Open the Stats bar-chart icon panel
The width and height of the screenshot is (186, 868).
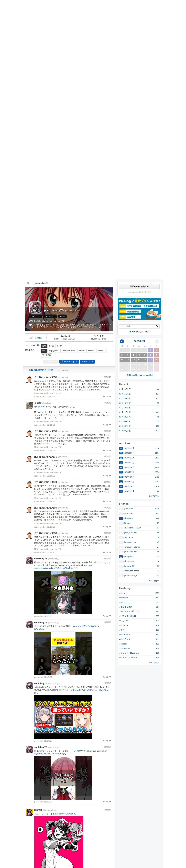(31, 338)
